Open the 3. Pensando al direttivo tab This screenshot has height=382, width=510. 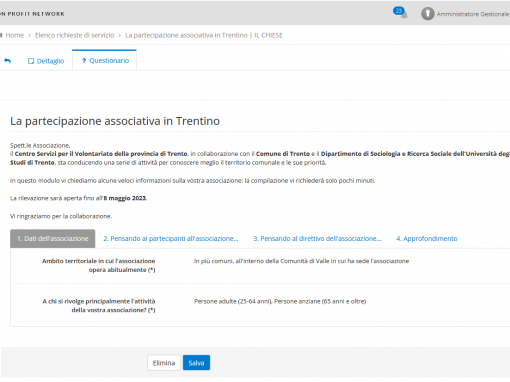(x=317, y=238)
